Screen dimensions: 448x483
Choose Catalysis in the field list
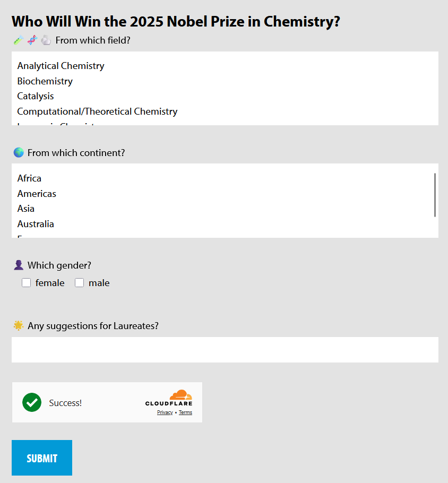click(x=36, y=96)
